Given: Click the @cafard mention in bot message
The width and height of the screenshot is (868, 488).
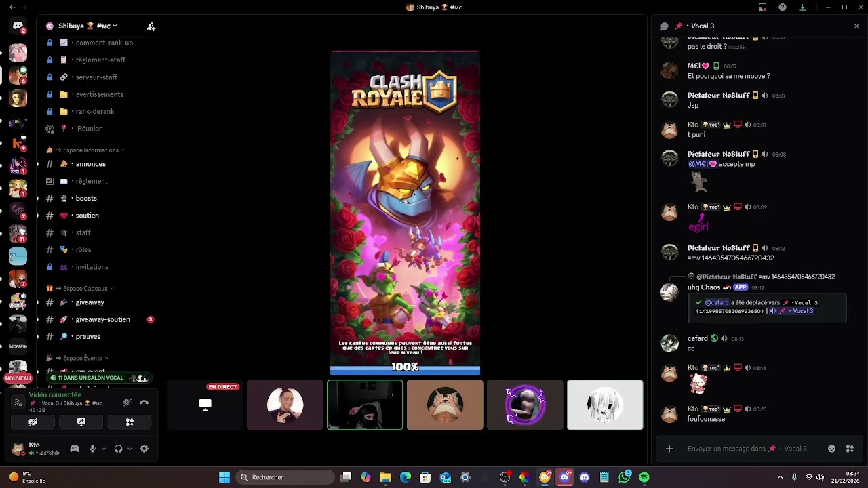Looking at the screenshot, I should click(716, 303).
